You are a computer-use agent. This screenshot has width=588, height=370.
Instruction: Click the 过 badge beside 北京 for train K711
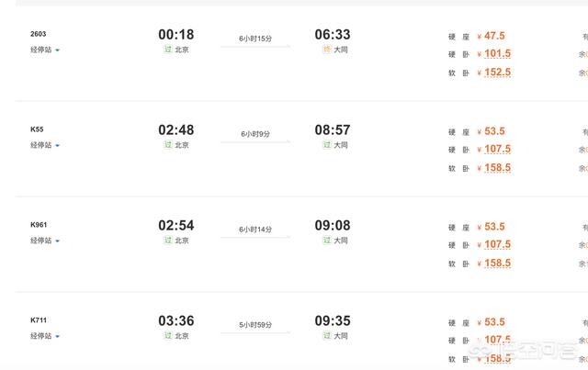pos(168,336)
